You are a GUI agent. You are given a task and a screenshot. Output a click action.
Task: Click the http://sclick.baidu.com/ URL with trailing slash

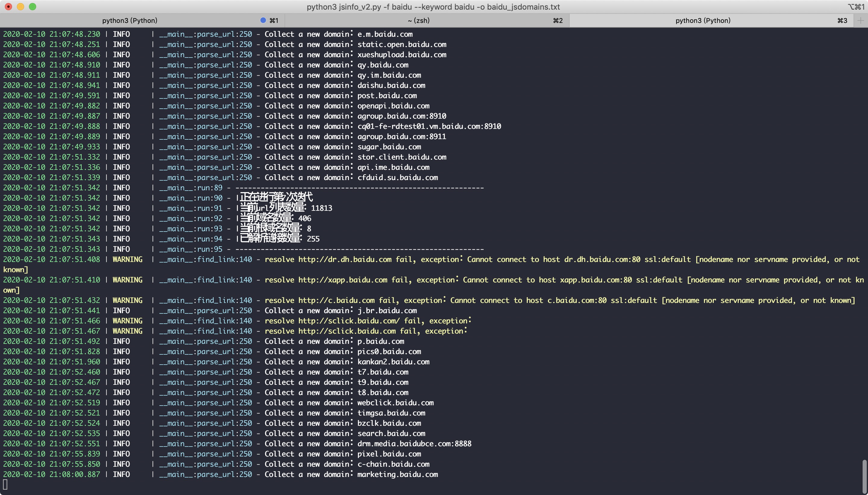349,321
